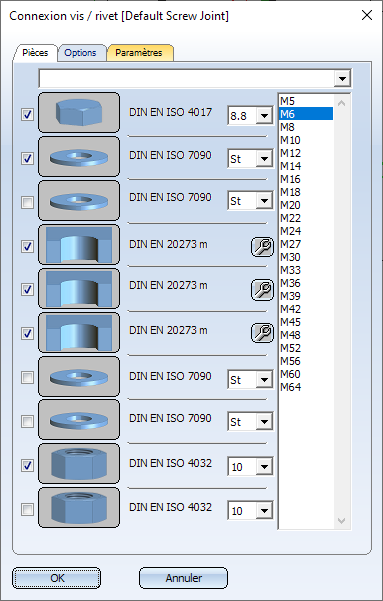Open the 10 dropdown in the checked ISO 4032 row
Viewport: 383px width, 601px height.
coord(264,466)
